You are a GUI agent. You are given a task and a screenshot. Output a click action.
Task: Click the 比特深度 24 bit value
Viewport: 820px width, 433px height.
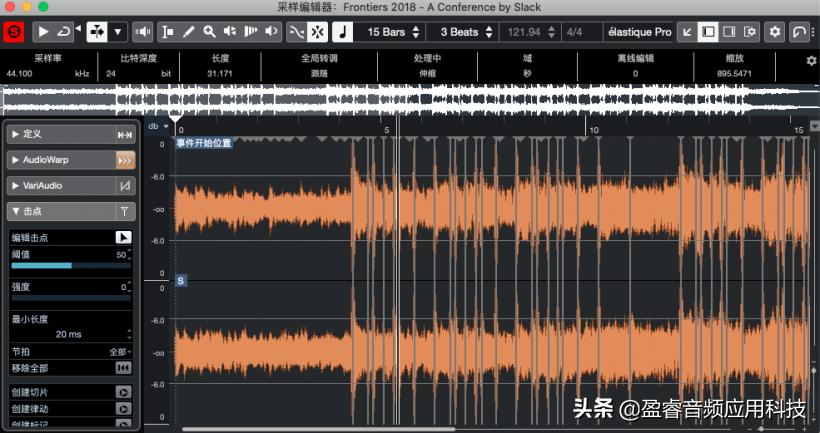pos(111,74)
